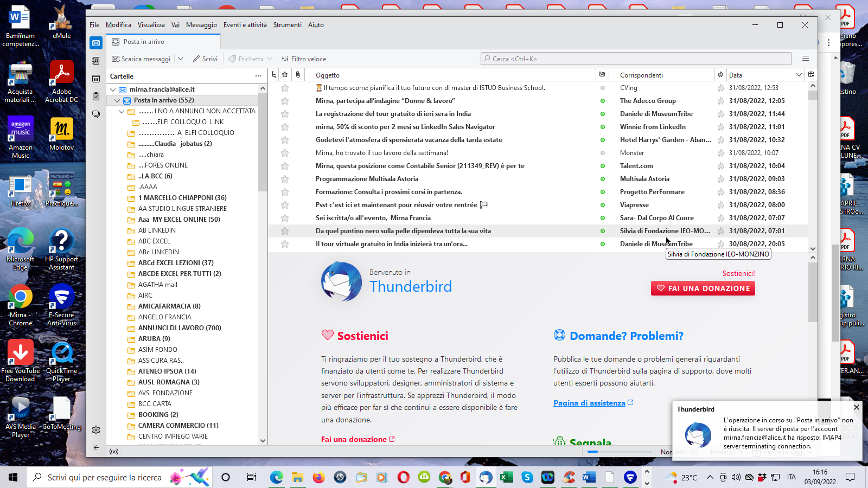Open the Chat sidebar icon
868x488 pixels.
pyautogui.click(x=96, y=114)
